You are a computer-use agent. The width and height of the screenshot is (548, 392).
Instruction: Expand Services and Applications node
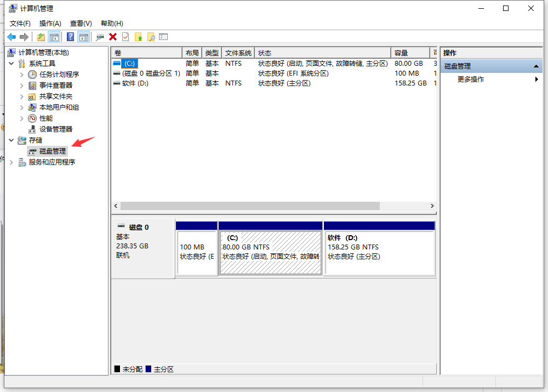pos(12,162)
